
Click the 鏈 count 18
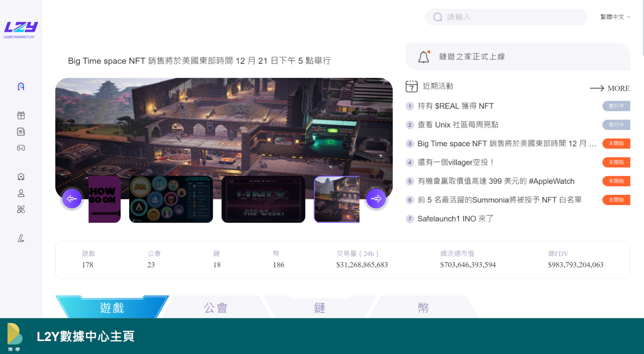pos(217,265)
